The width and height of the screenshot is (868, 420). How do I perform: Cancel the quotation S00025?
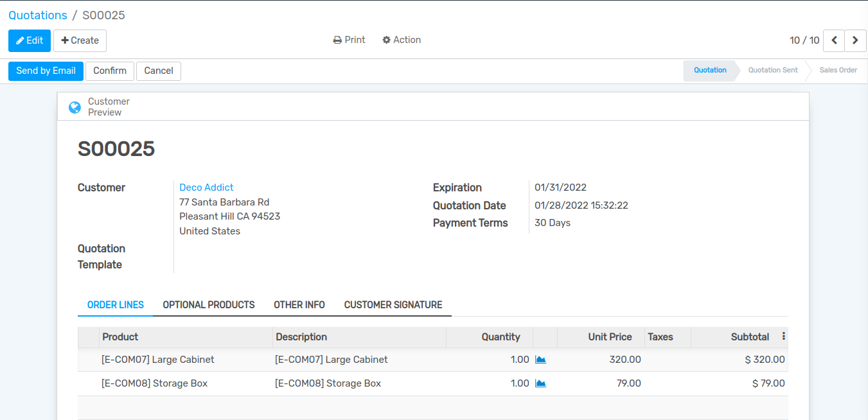pyautogui.click(x=159, y=71)
